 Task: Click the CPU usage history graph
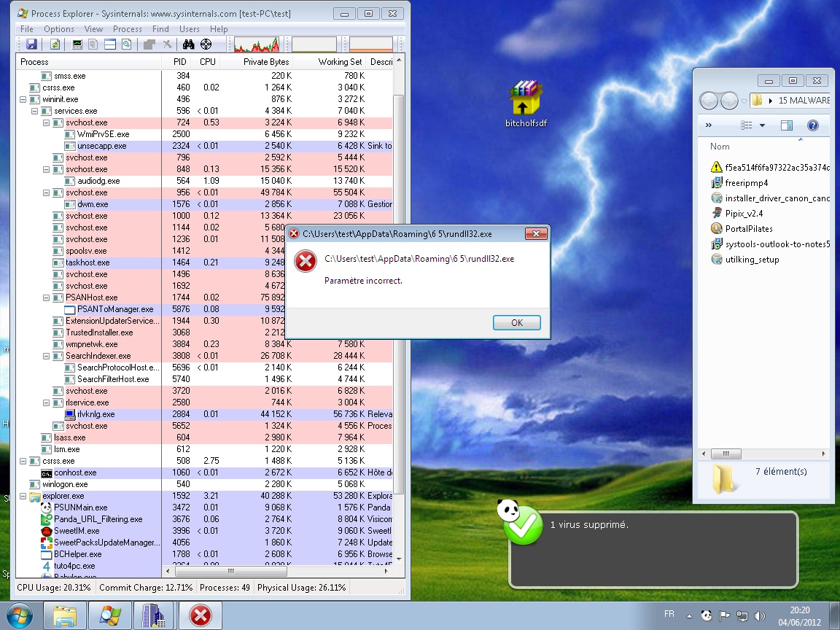click(x=257, y=44)
